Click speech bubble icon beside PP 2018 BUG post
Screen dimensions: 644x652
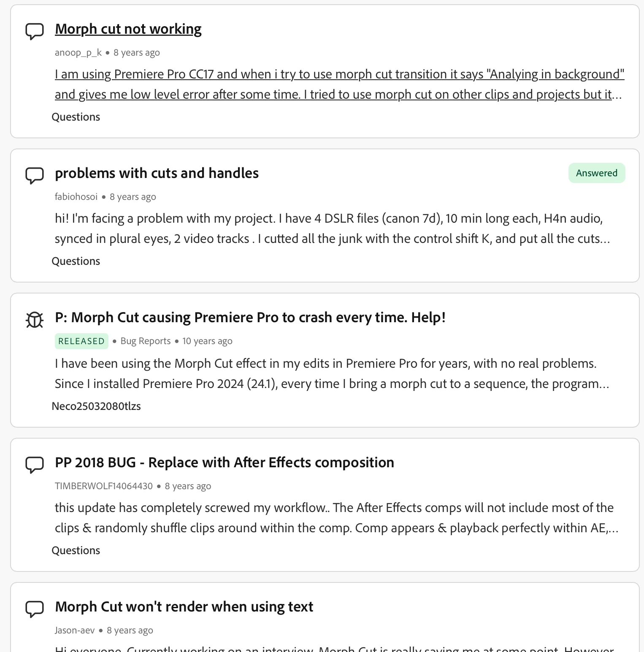(x=35, y=465)
